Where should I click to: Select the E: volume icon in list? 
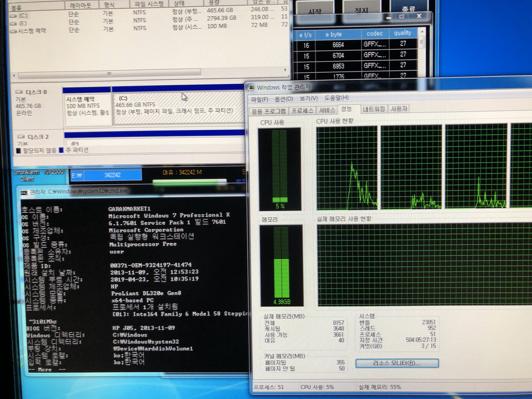[13, 24]
